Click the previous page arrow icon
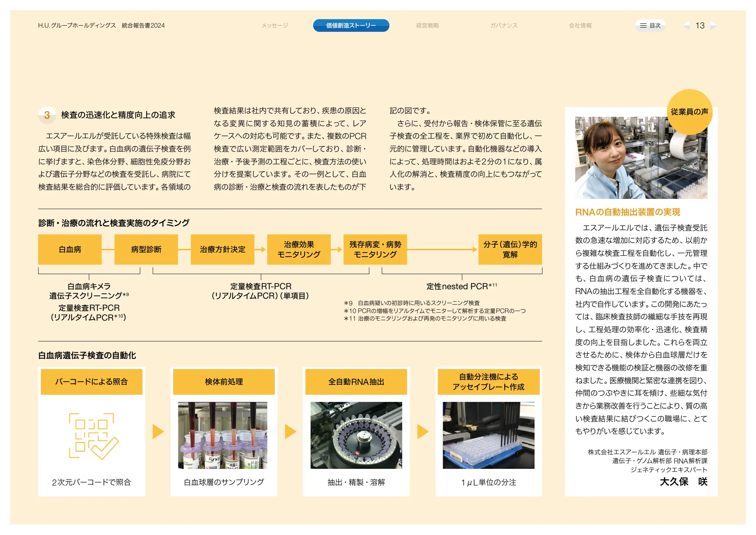The height and width of the screenshot is (535, 756). [686, 26]
